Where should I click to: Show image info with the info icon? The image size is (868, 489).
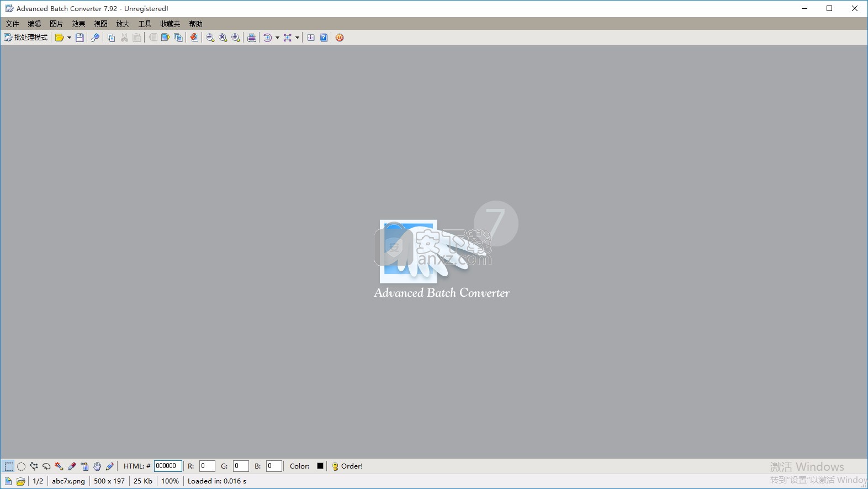pyautogui.click(x=311, y=38)
